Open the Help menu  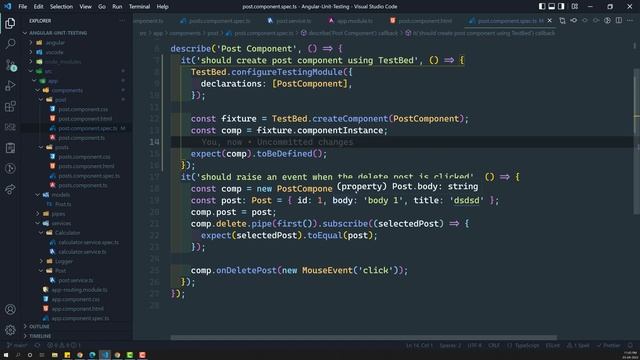[x=162, y=7]
